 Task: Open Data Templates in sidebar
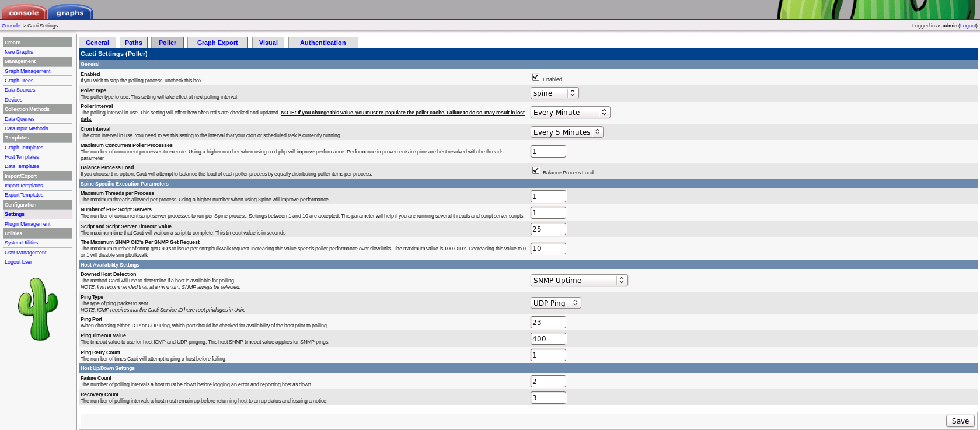(x=22, y=166)
